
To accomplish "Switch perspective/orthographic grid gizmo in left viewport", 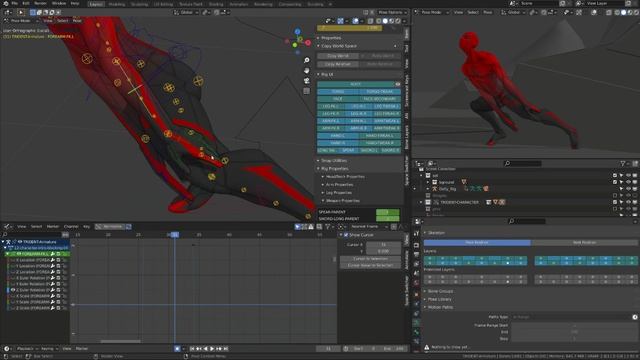I will pos(307,91).
